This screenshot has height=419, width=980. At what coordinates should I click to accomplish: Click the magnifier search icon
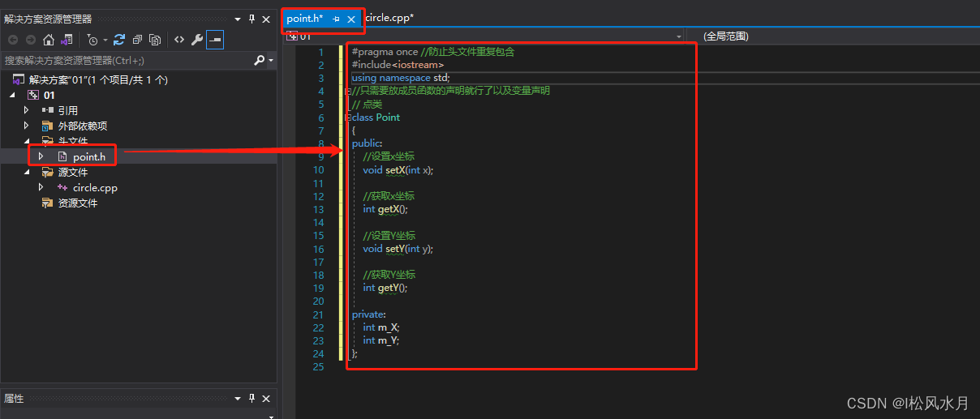point(260,60)
